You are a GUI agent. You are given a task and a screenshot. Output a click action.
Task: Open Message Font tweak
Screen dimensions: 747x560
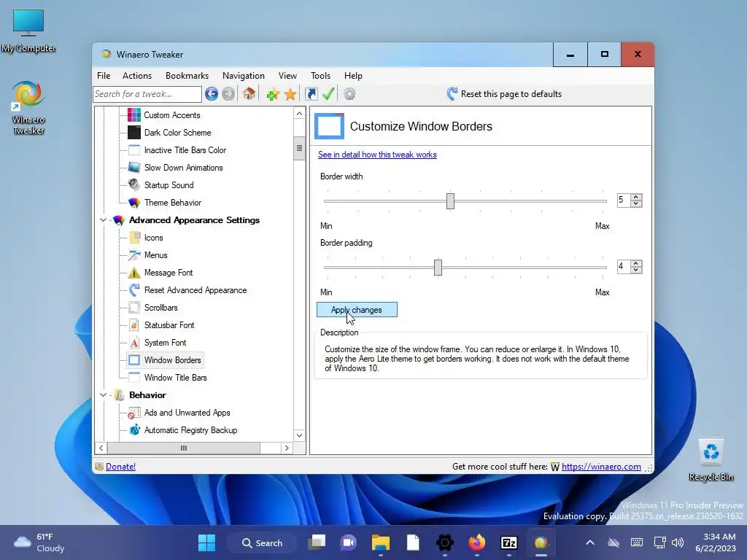pyautogui.click(x=169, y=273)
